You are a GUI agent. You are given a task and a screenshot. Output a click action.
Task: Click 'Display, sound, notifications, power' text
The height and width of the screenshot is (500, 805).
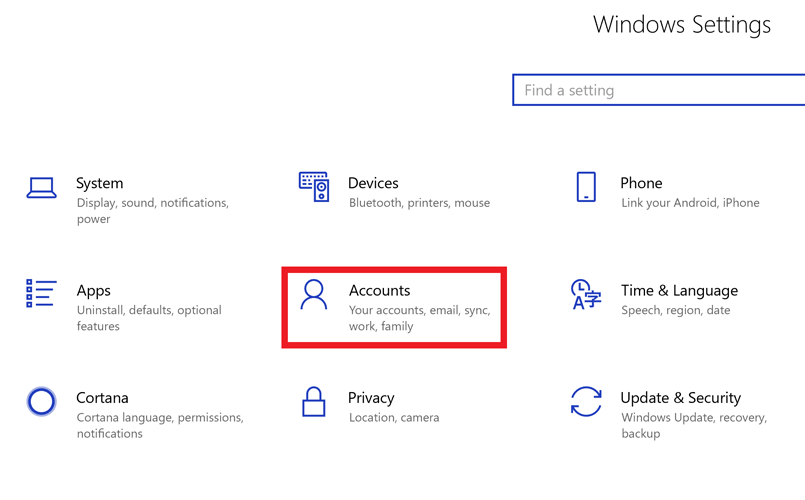[x=152, y=211]
